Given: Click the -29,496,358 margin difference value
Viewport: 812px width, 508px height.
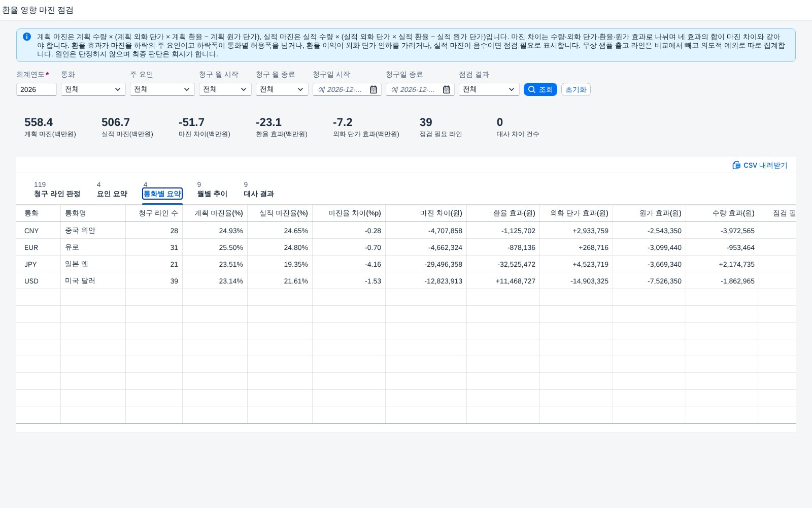Looking at the screenshot, I should pos(443,264).
